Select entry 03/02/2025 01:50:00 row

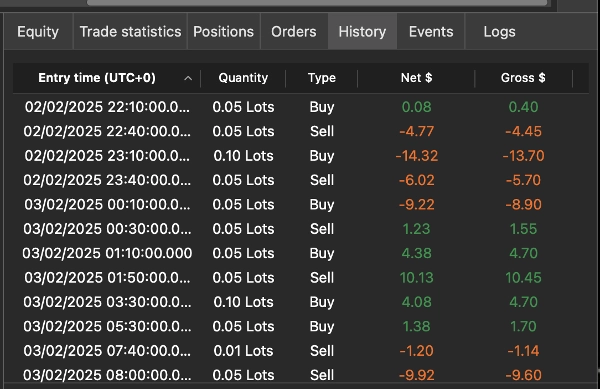(300, 278)
